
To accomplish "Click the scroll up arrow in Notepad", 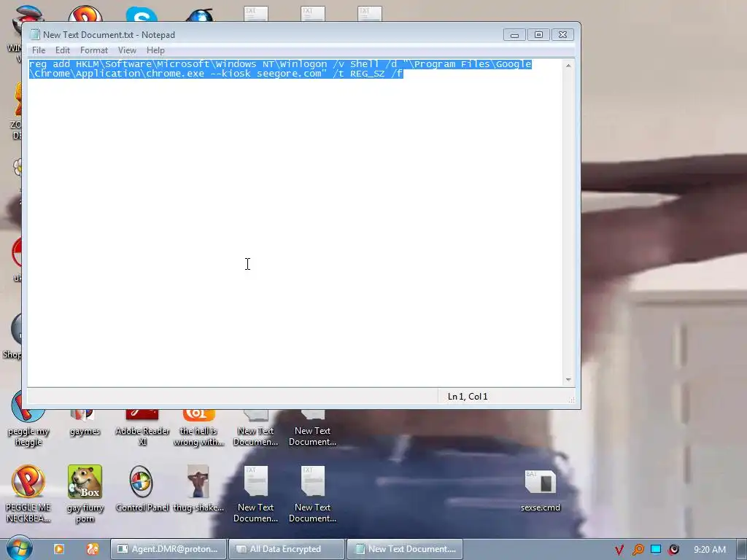I will (x=568, y=65).
